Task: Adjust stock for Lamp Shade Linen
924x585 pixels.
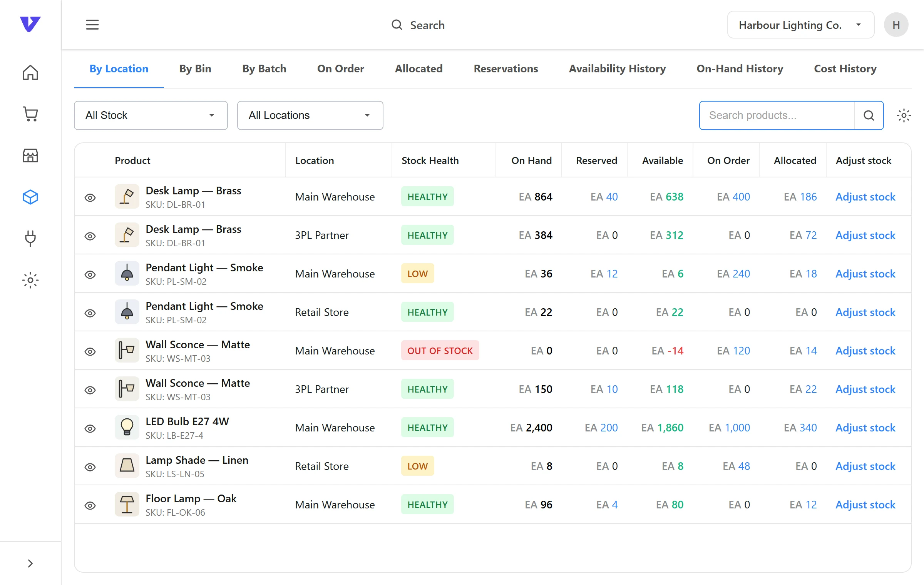Action: tap(865, 466)
